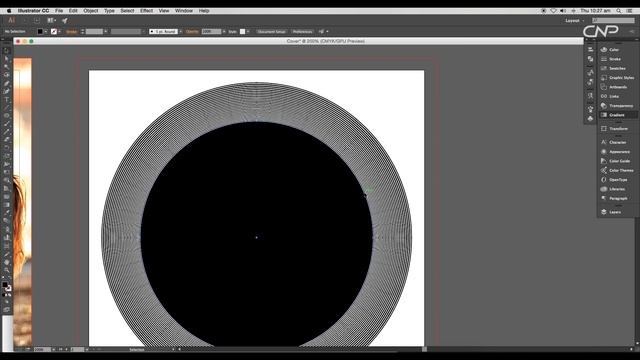
Task: Open the Window menu
Action: 184,11
